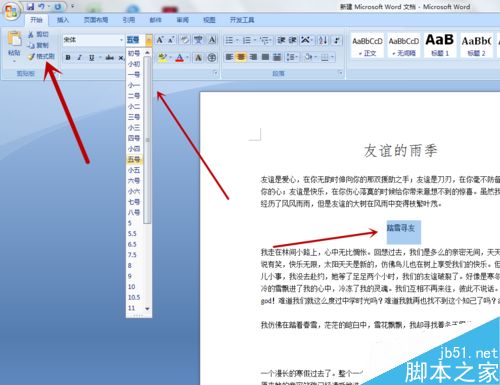500x385 pixels.
Task: Activate the Format Painter (格式刷)
Action: (x=41, y=56)
